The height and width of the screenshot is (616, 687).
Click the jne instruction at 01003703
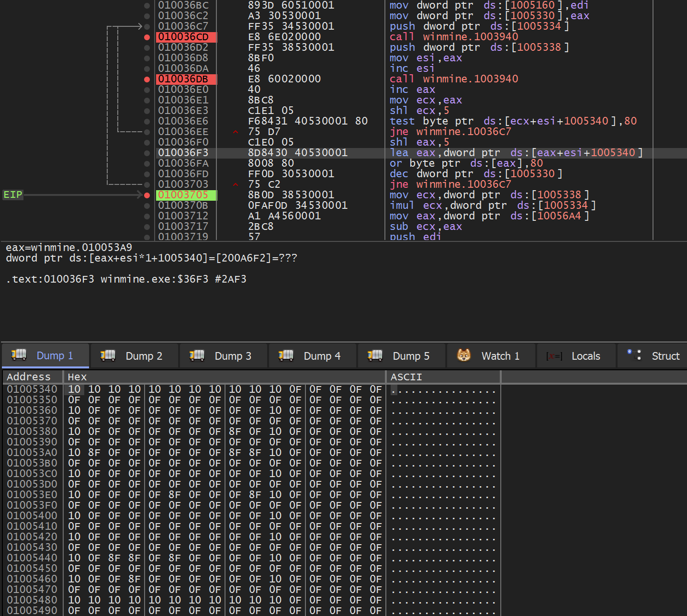click(450, 184)
